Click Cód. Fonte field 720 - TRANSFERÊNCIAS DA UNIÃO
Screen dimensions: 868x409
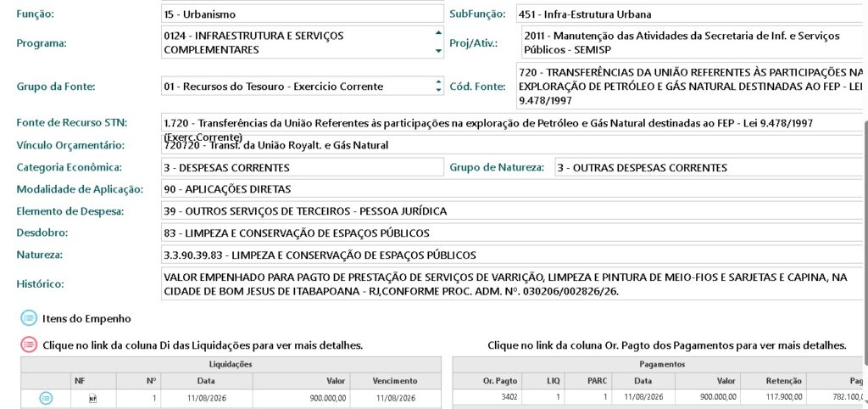pyautogui.click(x=689, y=87)
